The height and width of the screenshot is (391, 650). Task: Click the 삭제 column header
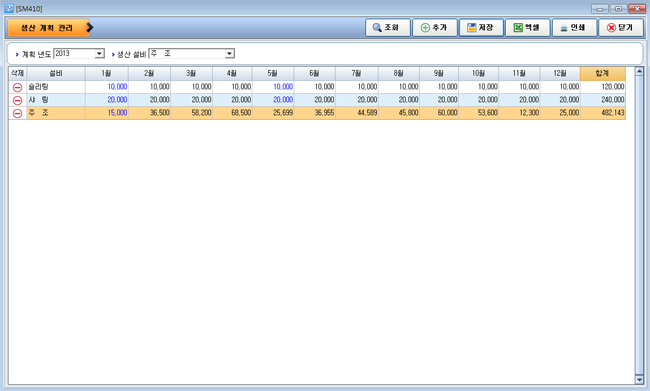(17, 73)
